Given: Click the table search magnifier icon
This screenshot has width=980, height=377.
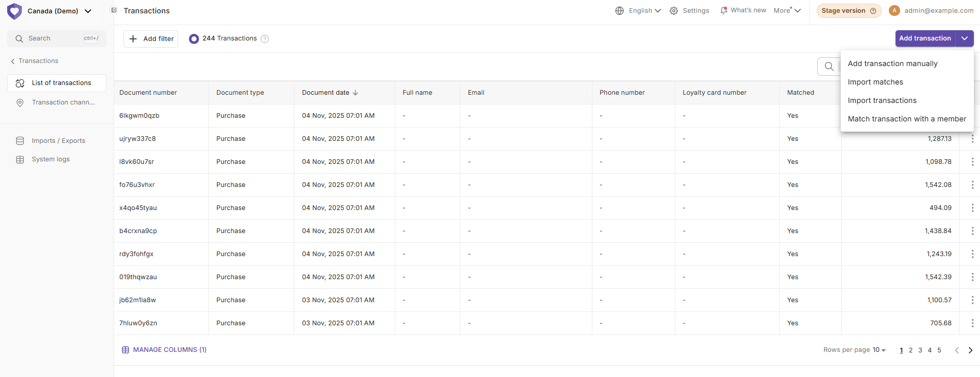Looking at the screenshot, I should [x=829, y=67].
